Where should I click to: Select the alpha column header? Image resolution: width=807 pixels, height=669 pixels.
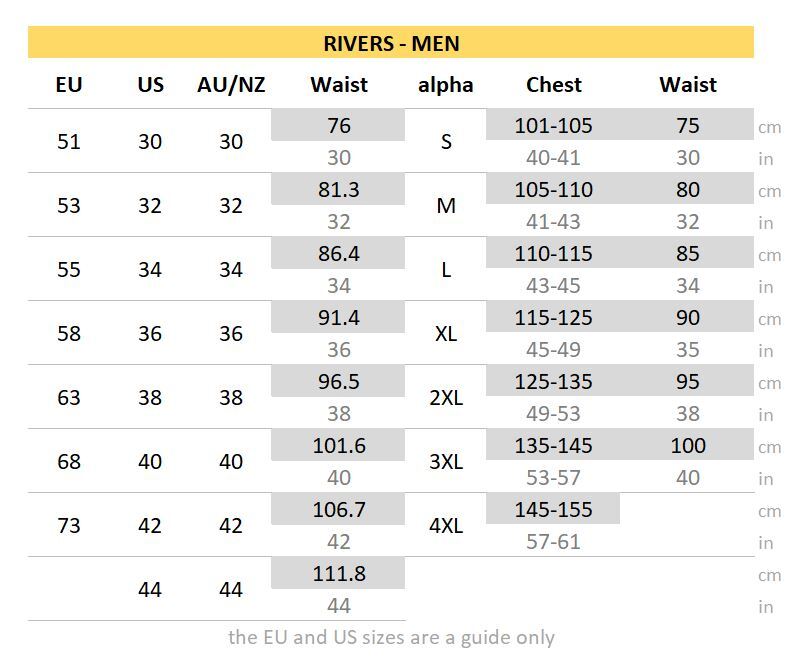pyautogui.click(x=445, y=85)
